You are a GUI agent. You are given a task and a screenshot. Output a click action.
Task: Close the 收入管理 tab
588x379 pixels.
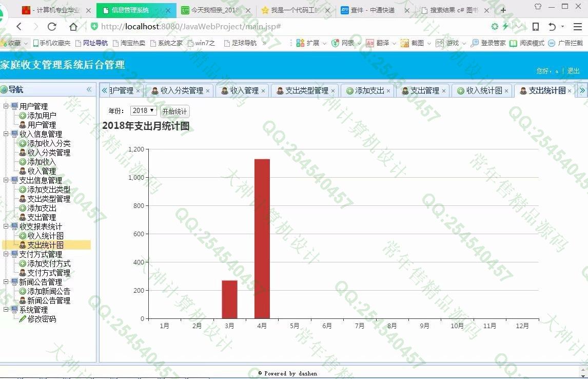263,91
